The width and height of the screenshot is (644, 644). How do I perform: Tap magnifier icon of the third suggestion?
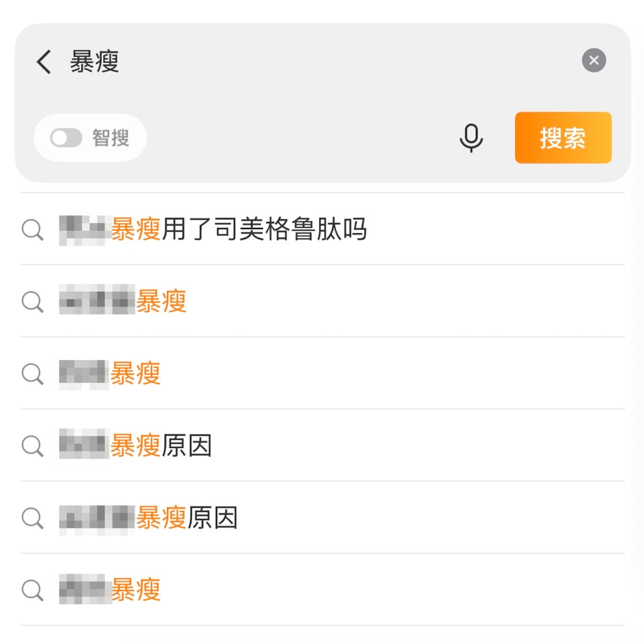(32, 374)
